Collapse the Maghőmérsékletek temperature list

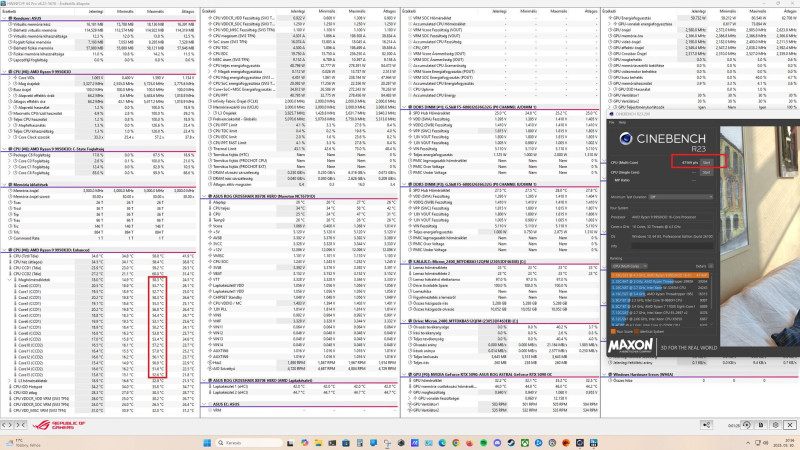tap(9, 280)
